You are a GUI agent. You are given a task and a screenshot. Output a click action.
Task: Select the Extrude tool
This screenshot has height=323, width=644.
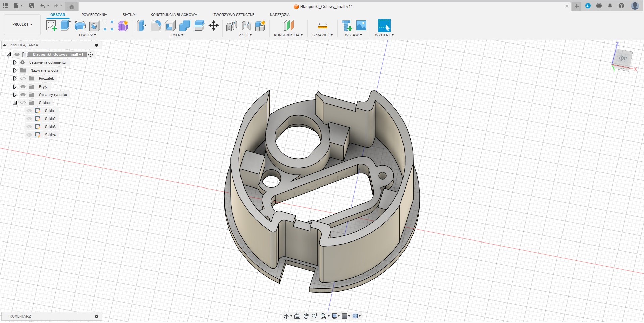point(65,25)
